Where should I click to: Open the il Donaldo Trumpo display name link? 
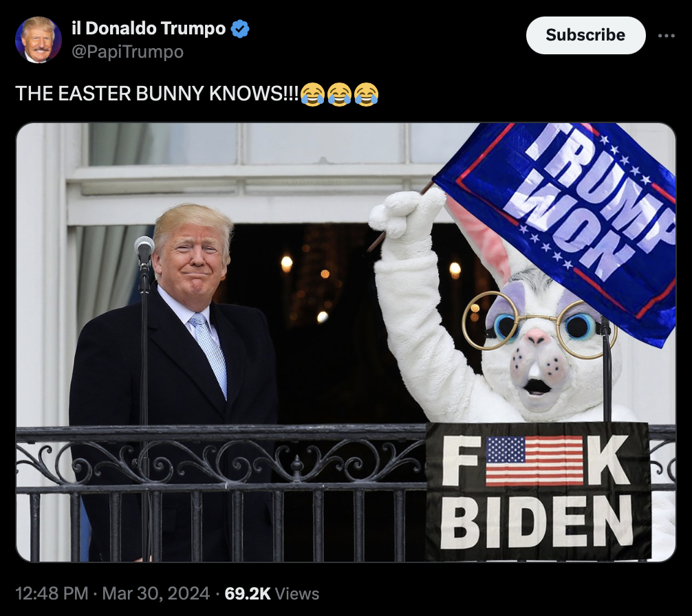[149, 28]
